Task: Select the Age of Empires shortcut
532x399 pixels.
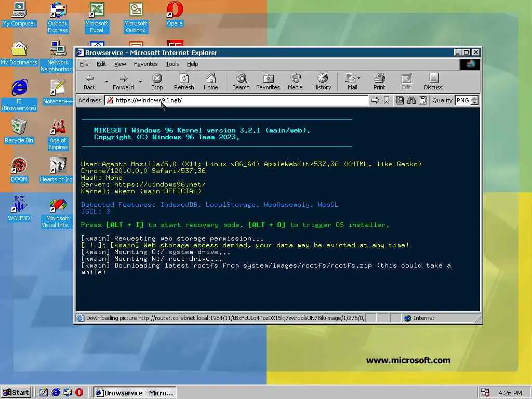Action: pyautogui.click(x=58, y=135)
